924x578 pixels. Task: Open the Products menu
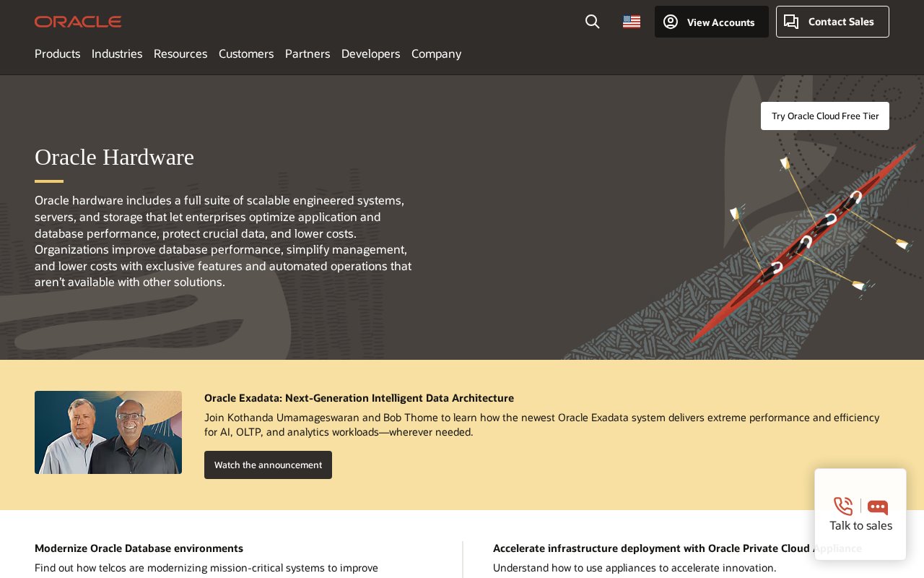click(x=57, y=53)
